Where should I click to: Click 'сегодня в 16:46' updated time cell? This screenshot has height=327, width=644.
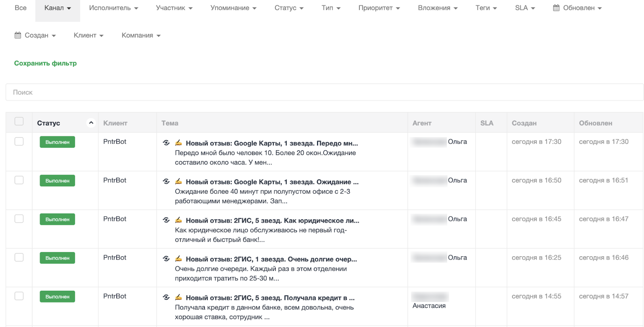[603, 257]
